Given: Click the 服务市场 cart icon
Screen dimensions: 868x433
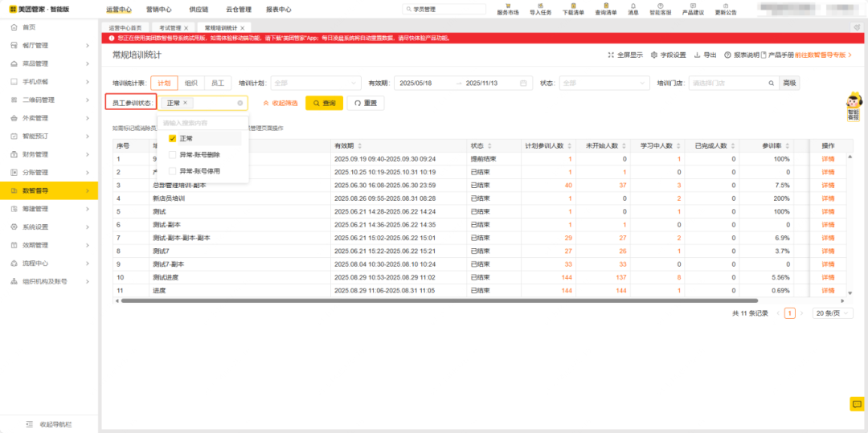Looking at the screenshot, I should click(x=508, y=6).
